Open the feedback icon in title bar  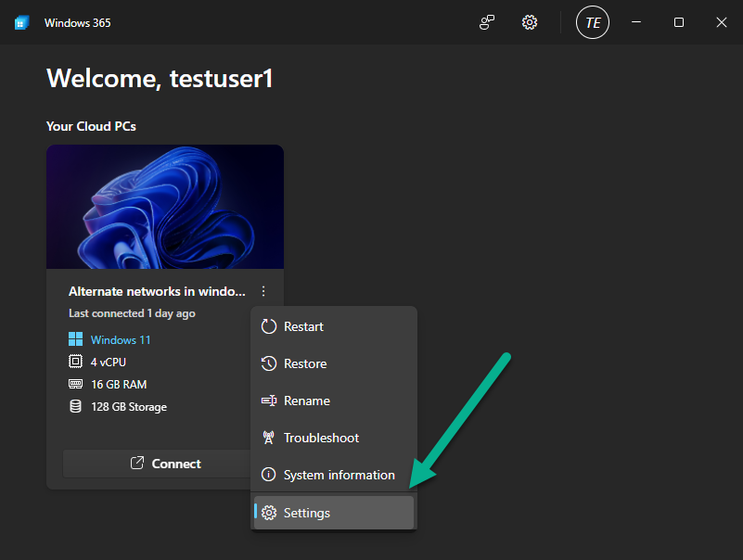(487, 22)
